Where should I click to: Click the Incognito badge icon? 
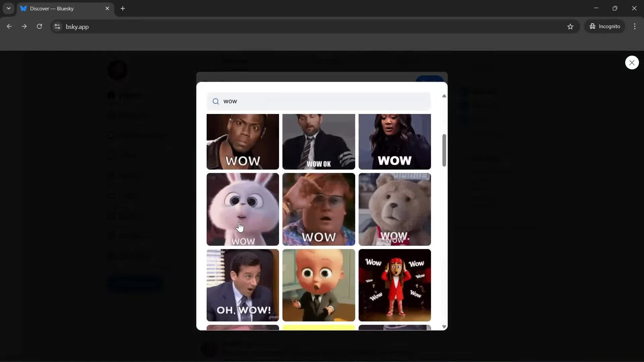(593, 26)
